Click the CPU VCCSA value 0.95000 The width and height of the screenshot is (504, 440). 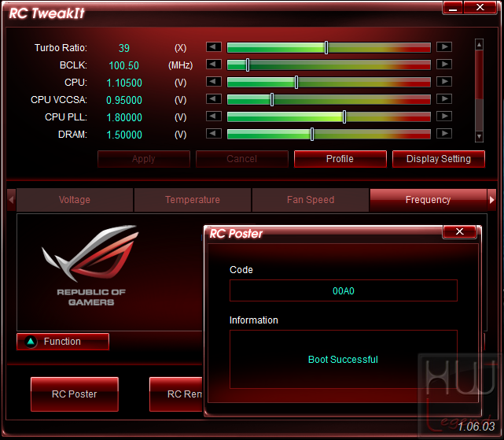pyautogui.click(x=124, y=101)
